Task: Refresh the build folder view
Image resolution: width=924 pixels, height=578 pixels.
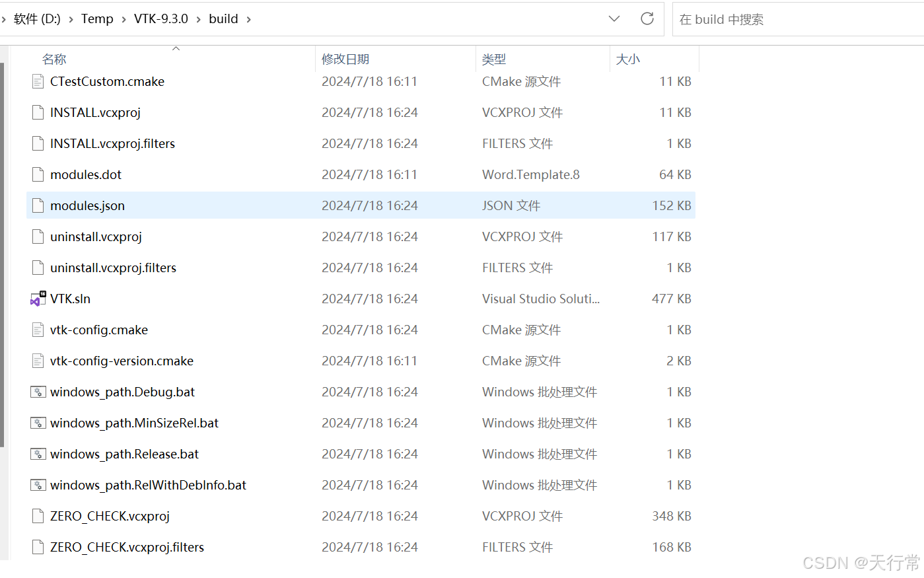Action: click(x=647, y=18)
